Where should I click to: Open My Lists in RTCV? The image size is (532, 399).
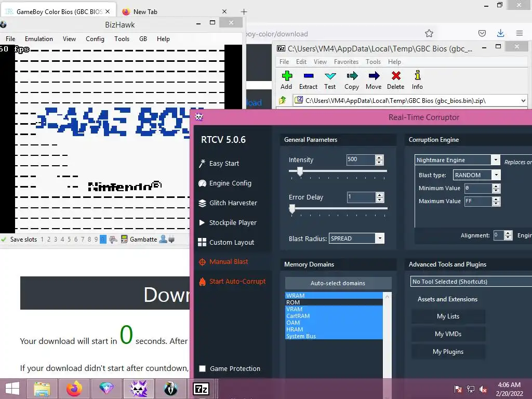click(x=448, y=316)
